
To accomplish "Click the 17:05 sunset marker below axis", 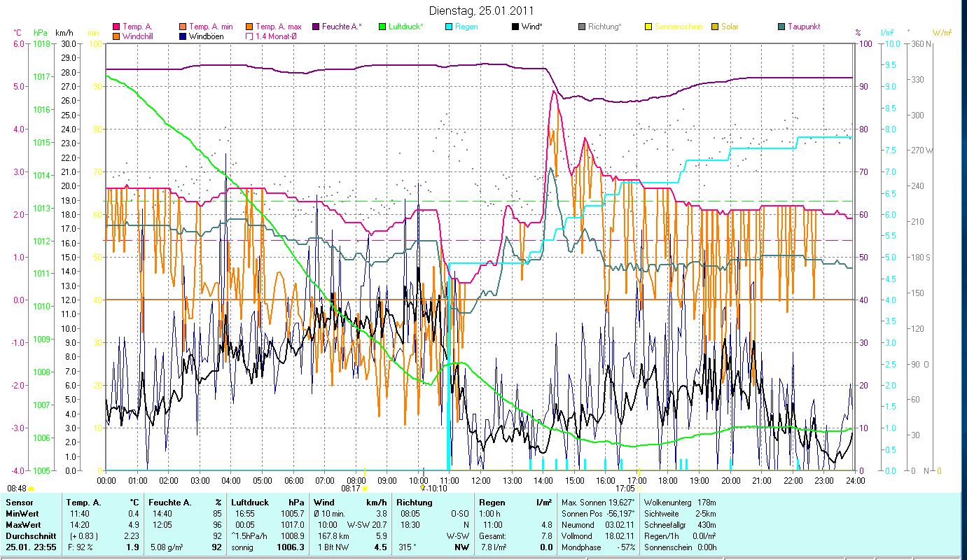I will 625,488.
